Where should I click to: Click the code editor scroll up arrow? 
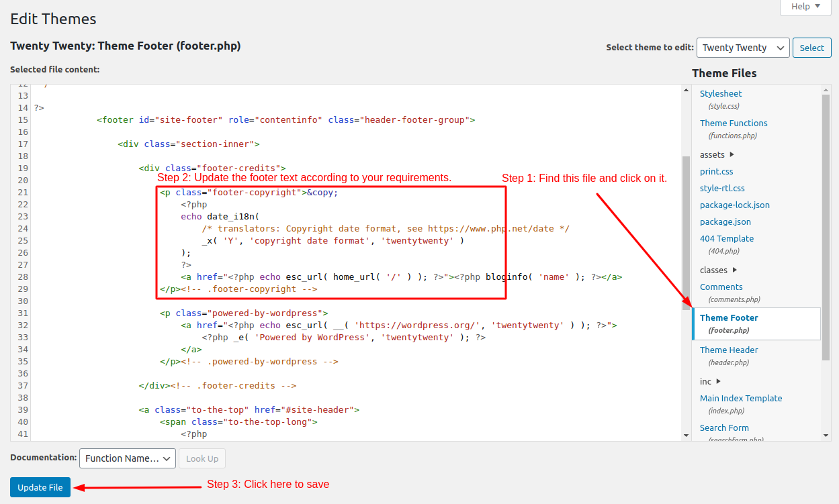point(686,90)
